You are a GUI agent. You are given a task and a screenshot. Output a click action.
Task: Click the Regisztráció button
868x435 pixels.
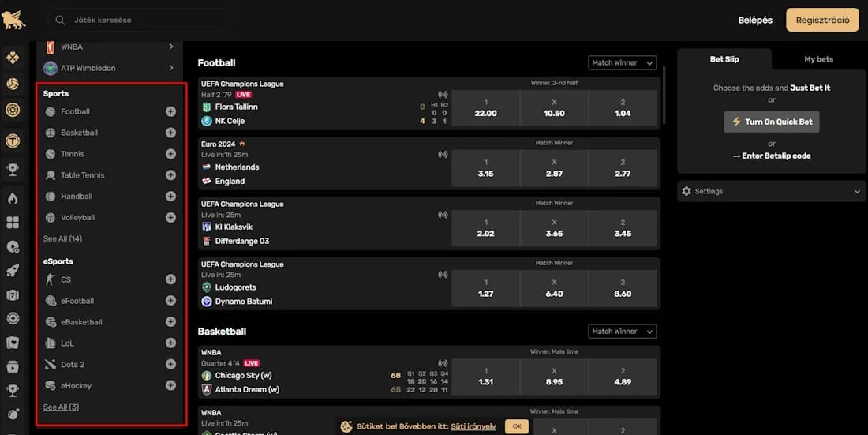(822, 20)
